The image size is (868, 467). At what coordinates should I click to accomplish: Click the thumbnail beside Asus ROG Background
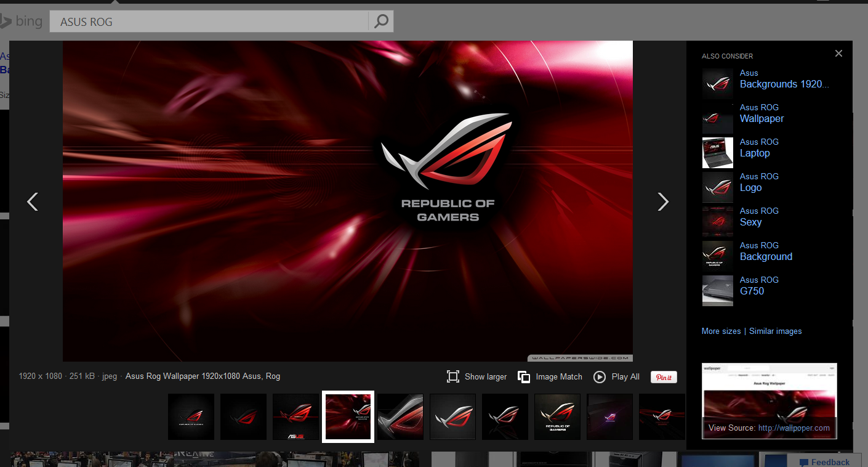click(718, 256)
